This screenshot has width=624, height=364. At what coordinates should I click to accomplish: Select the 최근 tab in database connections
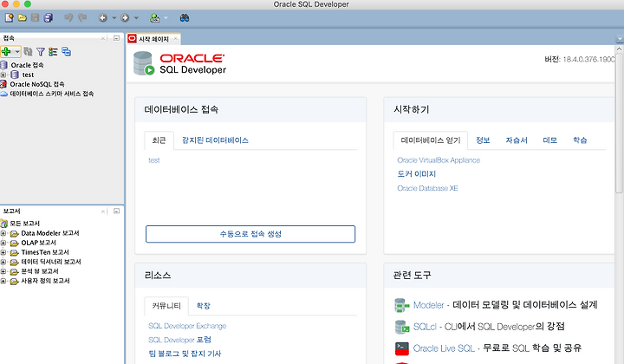point(159,140)
